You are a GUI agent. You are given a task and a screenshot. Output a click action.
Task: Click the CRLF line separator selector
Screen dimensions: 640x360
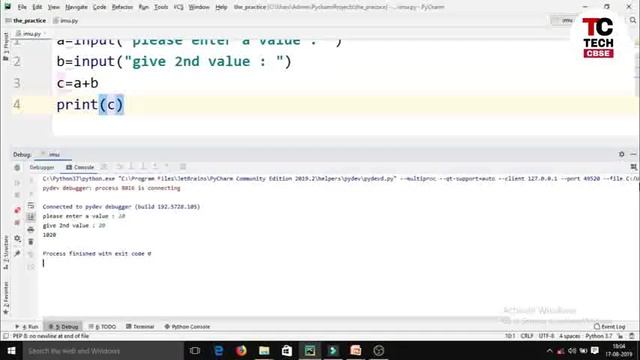click(527, 336)
